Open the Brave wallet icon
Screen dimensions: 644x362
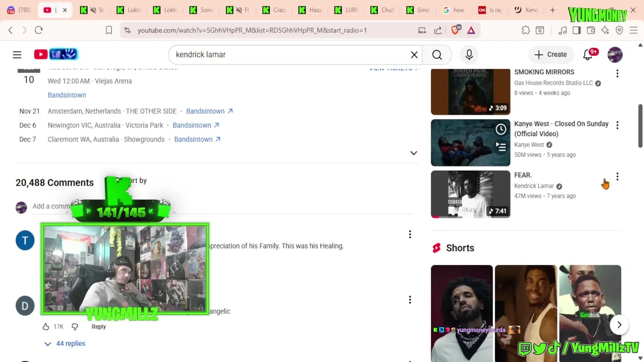[x=591, y=30]
